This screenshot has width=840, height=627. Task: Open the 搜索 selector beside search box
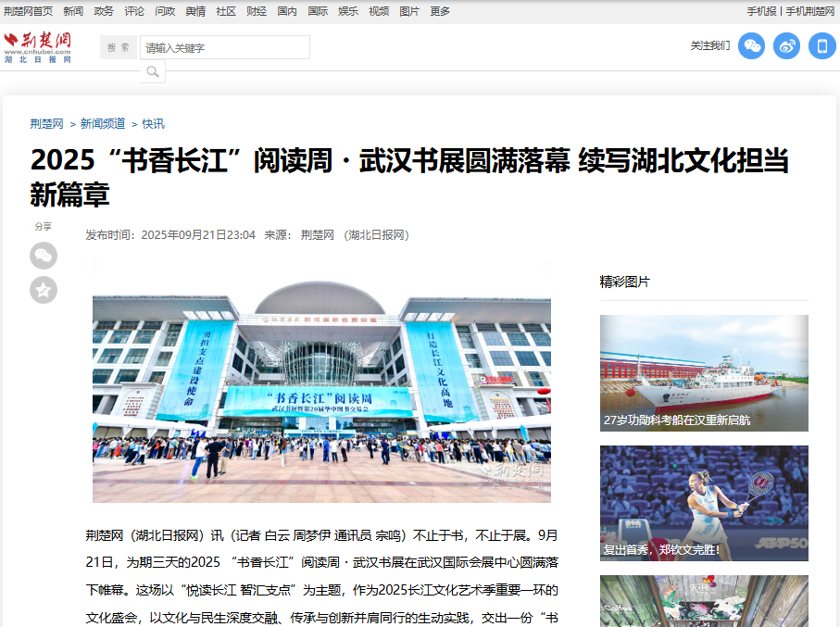(119, 47)
